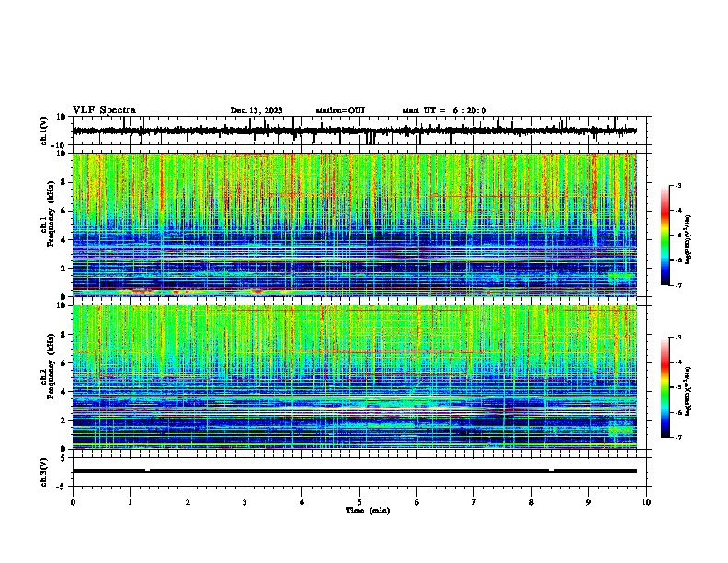
Task: Click inside the ch.2 spectrogram panel
Action: coord(354,377)
